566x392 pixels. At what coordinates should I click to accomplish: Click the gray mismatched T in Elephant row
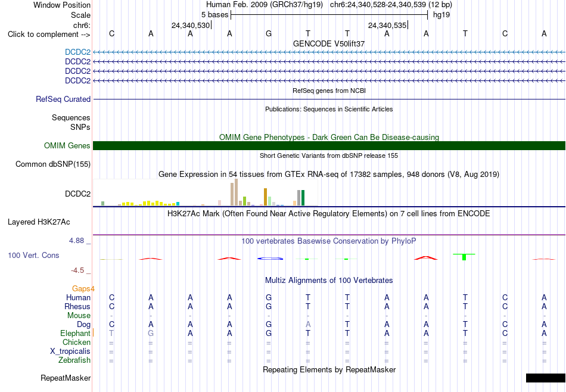pos(111,333)
